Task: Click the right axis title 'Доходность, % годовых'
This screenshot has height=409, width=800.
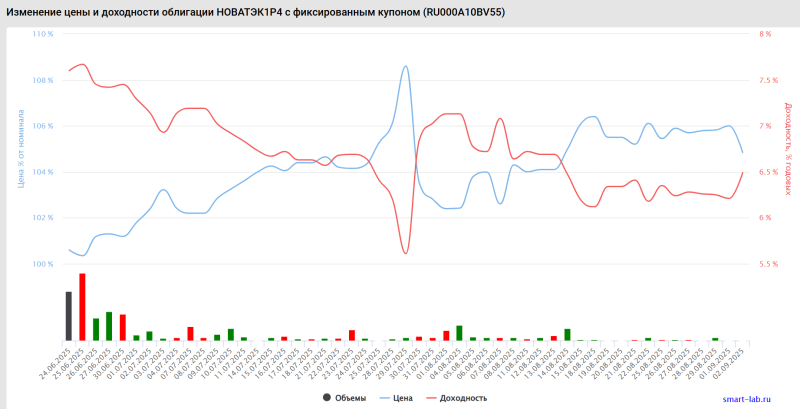Action: [x=788, y=148]
